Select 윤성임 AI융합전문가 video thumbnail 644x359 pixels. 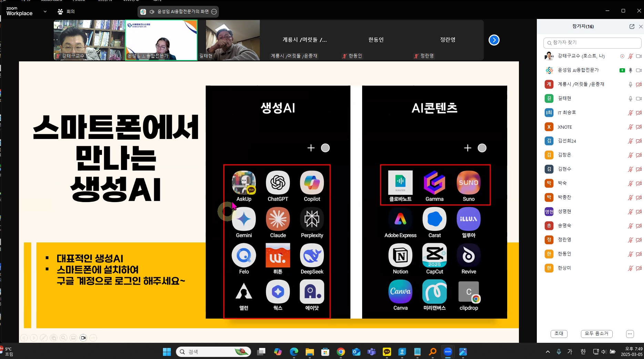[161, 40]
